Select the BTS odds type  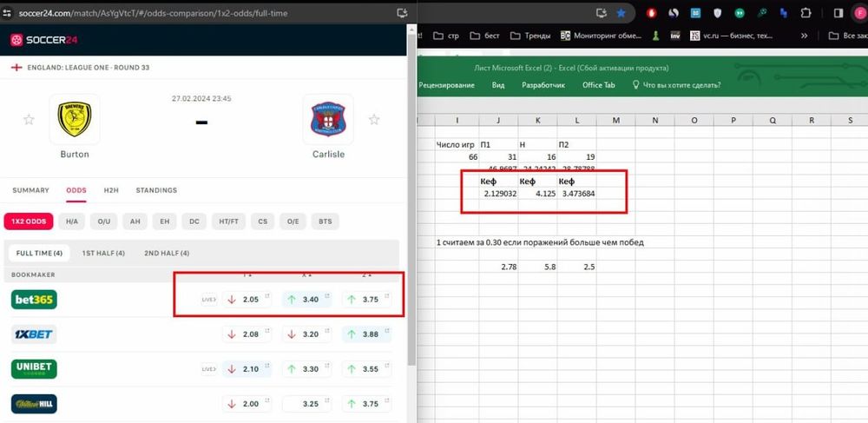tap(325, 221)
